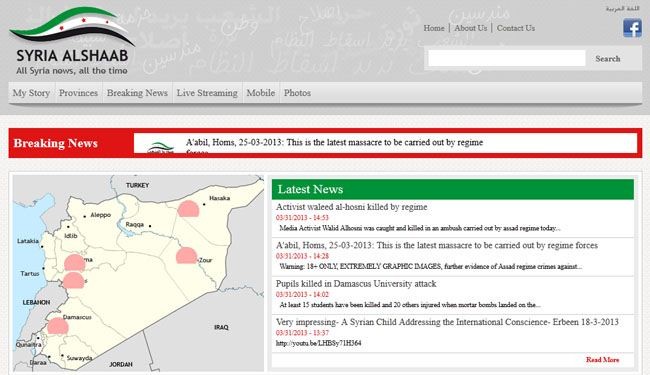Focus the search text field
650x375 pixels.
507,58
